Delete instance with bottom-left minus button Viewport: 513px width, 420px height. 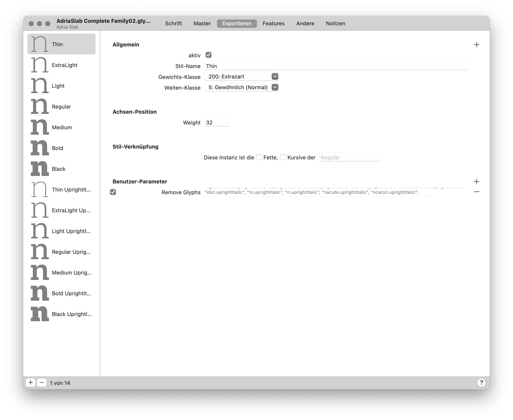(42, 382)
